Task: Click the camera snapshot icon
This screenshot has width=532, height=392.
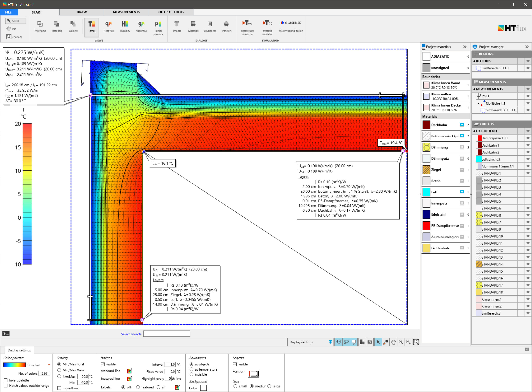Action: 370,342
